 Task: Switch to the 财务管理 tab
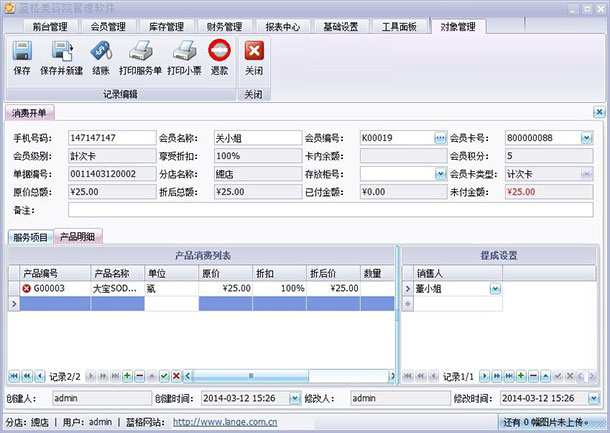(224, 26)
